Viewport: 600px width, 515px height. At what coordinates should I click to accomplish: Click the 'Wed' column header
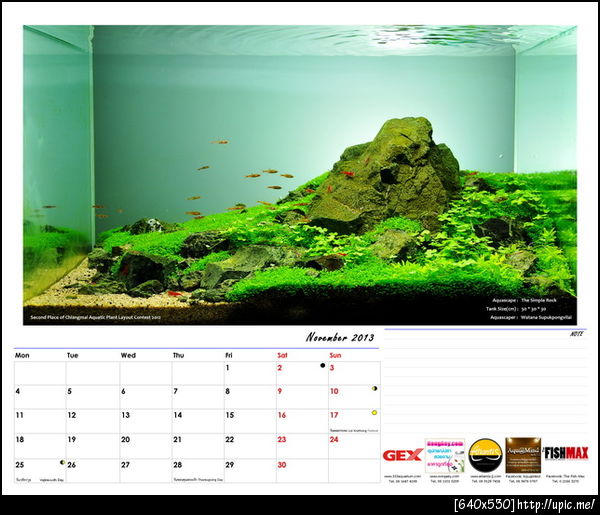128,355
